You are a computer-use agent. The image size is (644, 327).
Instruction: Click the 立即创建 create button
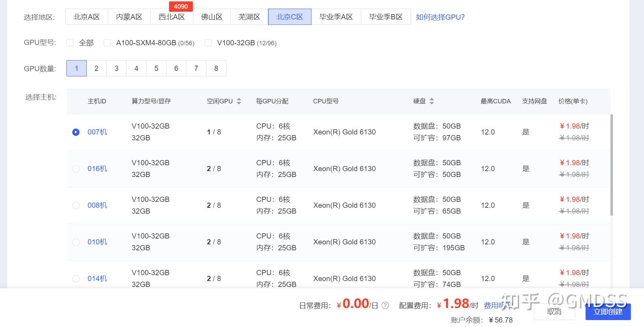tap(608, 311)
